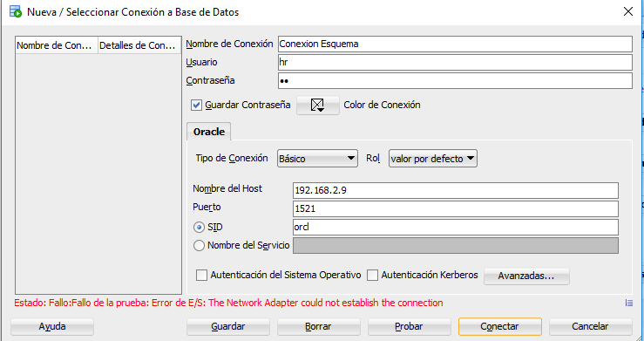Focus the Puerto field
Screen dimensions: 644x341
coord(456,208)
